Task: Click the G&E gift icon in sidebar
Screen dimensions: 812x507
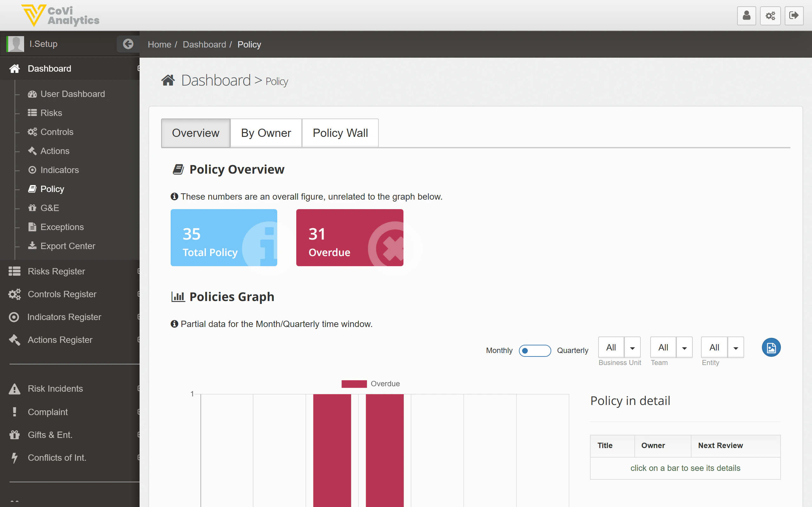Action: [x=32, y=208]
